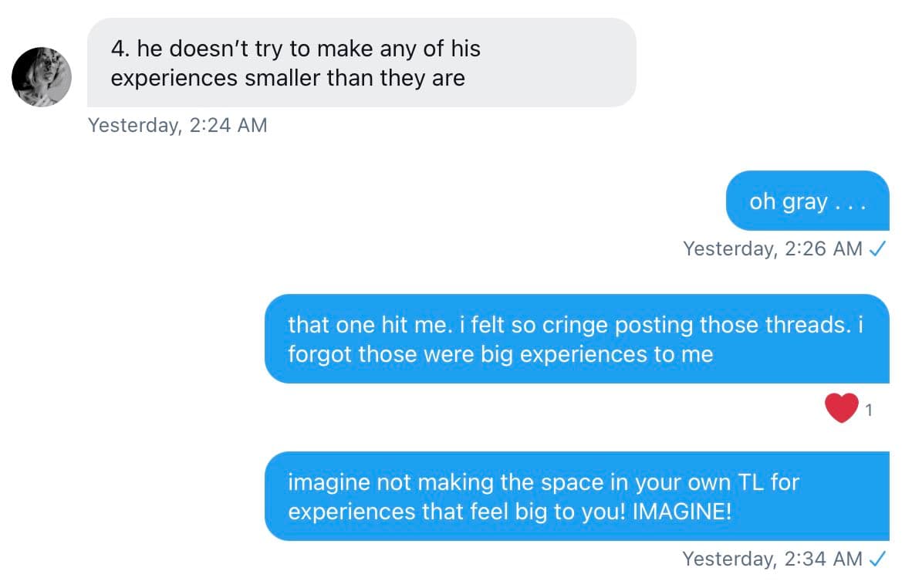The height and width of the screenshot is (588, 912).
Task: Click the read checkmark beside 2:26 AM
Action: click(x=877, y=249)
